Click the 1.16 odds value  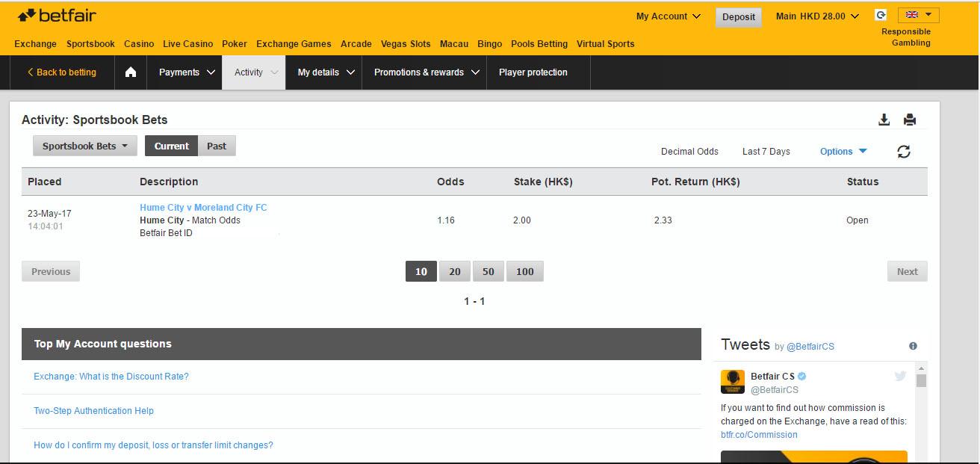coord(446,220)
